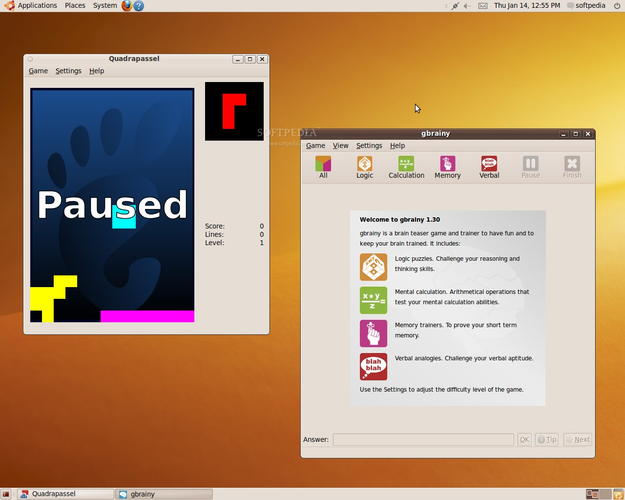
Task: Open gbrainy View menu
Action: click(x=340, y=146)
